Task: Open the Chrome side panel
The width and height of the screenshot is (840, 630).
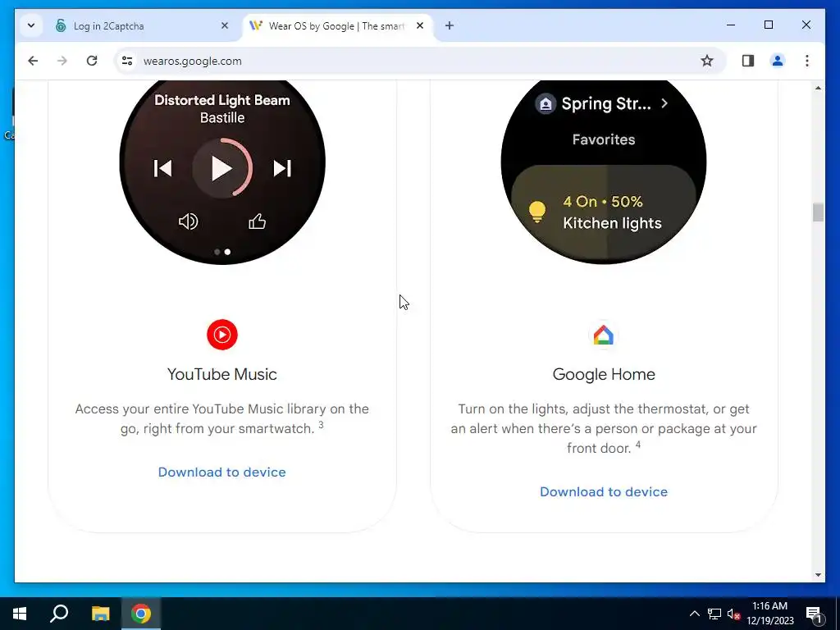Action: [748, 61]
